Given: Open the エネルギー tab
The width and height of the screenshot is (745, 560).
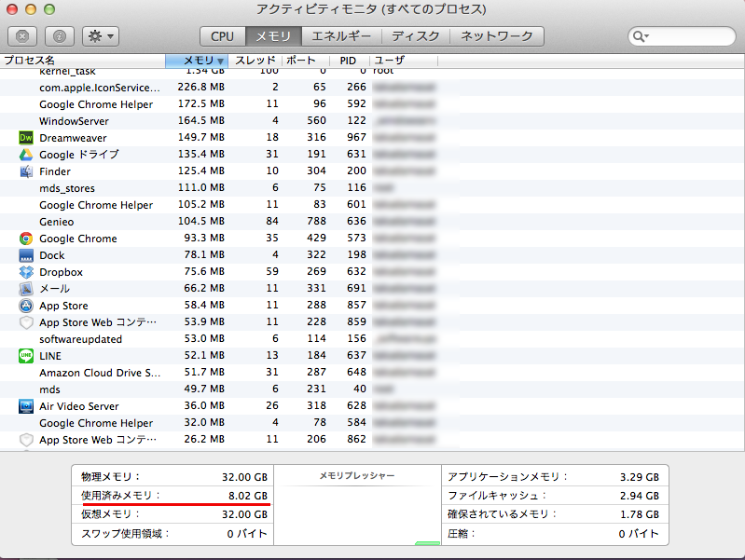Looking at the screenshot, I should pos(341,36).
